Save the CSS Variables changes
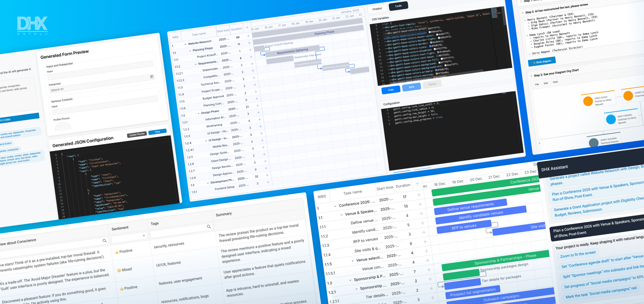 pos(412,86)
